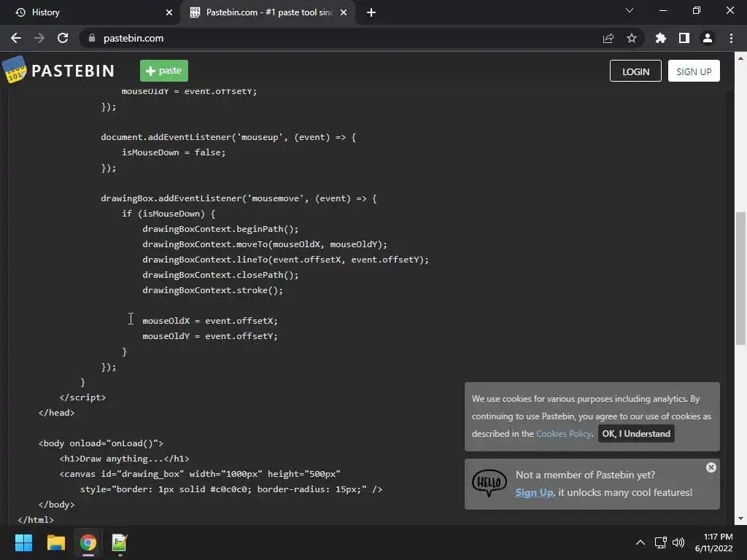Image resolution: width=747 pixels, height=560 pixels.
Task: Open the Cookies Policy link
Action: [x=564, y=433]
